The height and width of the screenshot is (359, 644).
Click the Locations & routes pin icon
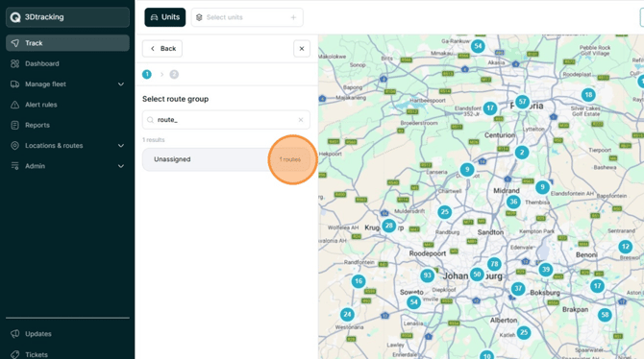[14, 146]
